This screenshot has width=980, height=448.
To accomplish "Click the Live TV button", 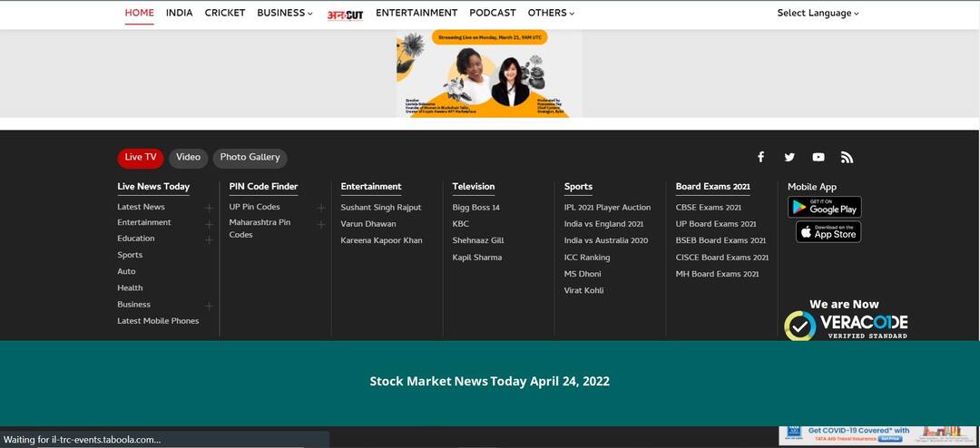I will 141,158.
